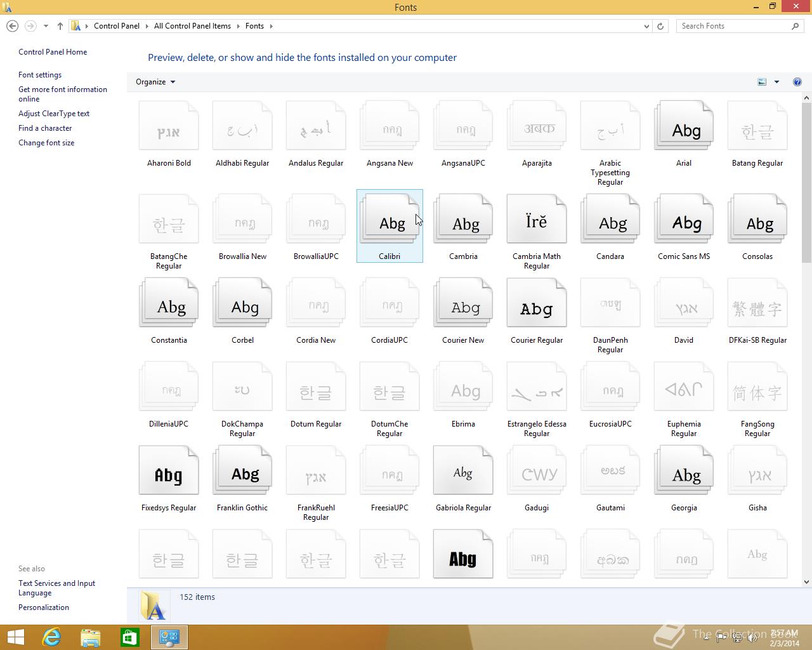Screen dimensions: 812x650
Task: Select the Consolas font icon
Action: (757, 220)
